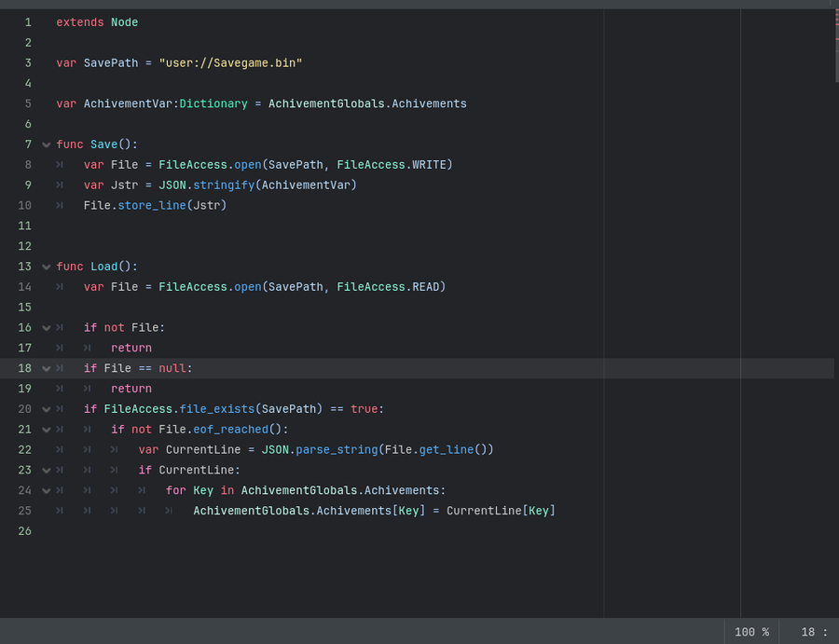
Task: Collapse the Load function fold arrow
Action: (46, 267)
